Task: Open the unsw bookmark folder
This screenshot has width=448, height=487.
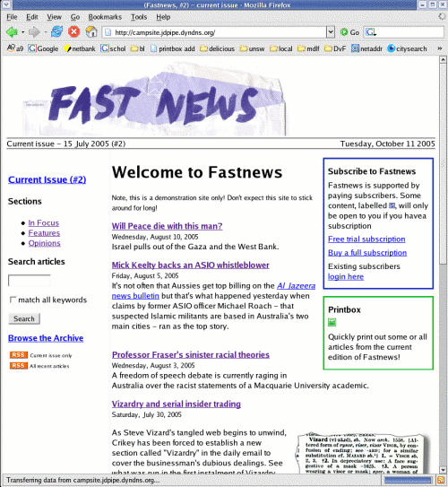Action: coord(253,48)
